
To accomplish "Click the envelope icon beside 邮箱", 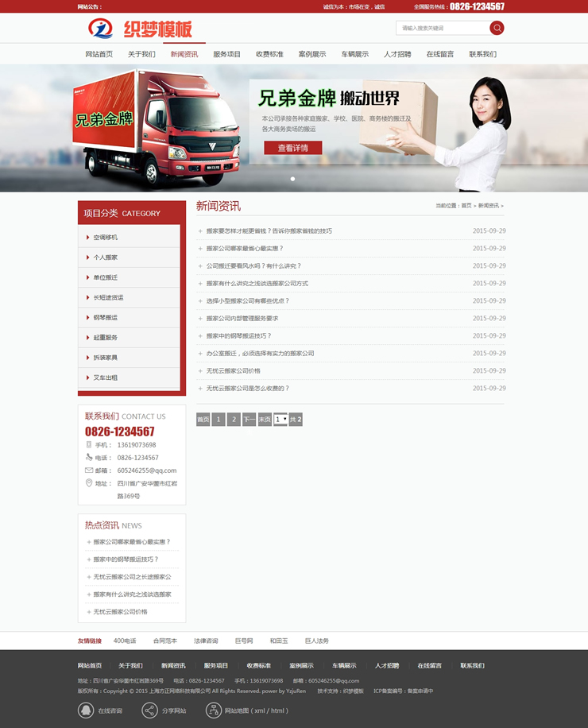I will point(89,470).
